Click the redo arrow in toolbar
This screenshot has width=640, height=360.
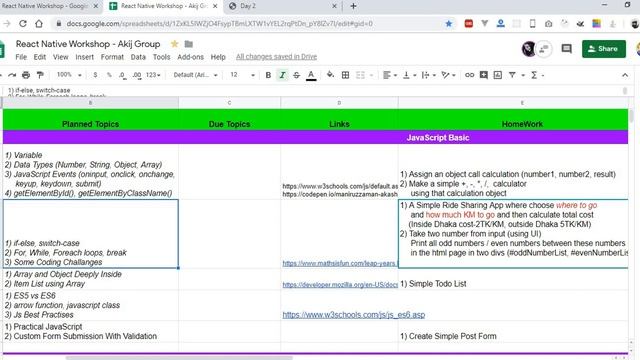pyautogui.click(x=12, y=75)
